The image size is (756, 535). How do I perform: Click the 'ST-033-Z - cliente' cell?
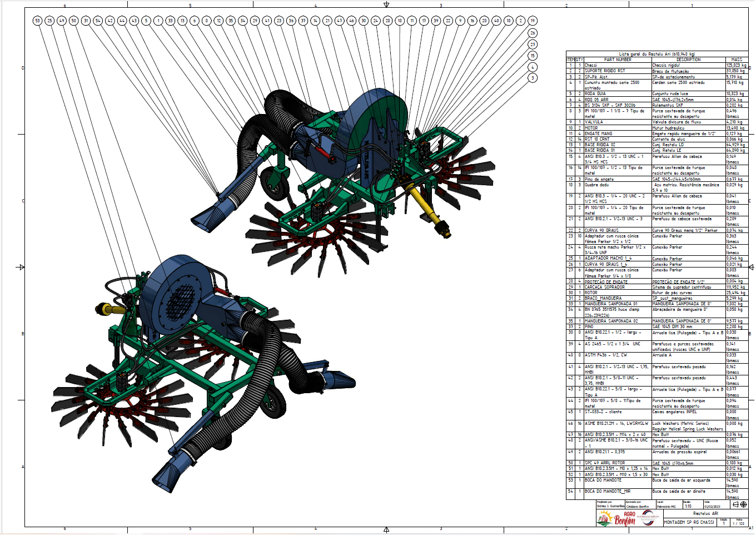pos(618,414)
